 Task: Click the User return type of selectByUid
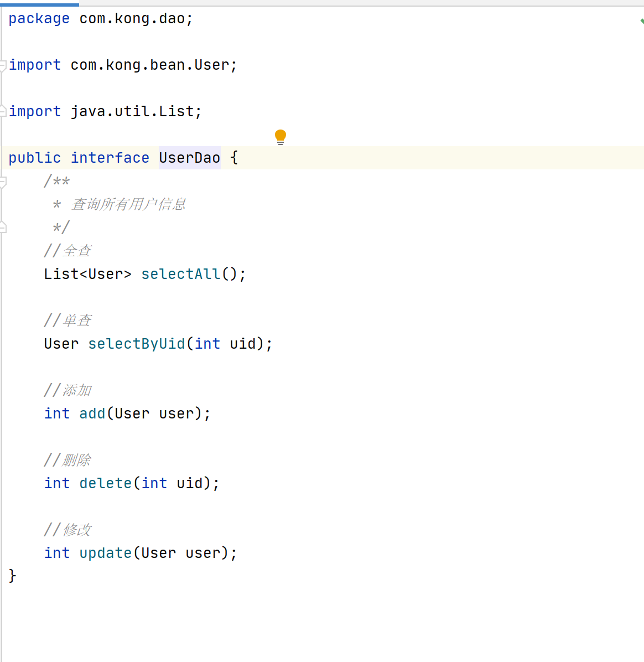tap(61, 344)
